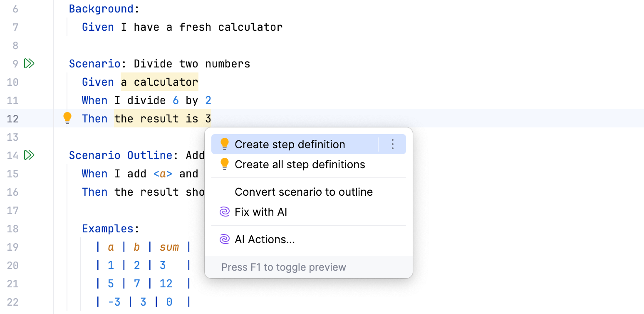
Task: Select "Create step definition" from the popup
Action: click(x=290, y=144)
